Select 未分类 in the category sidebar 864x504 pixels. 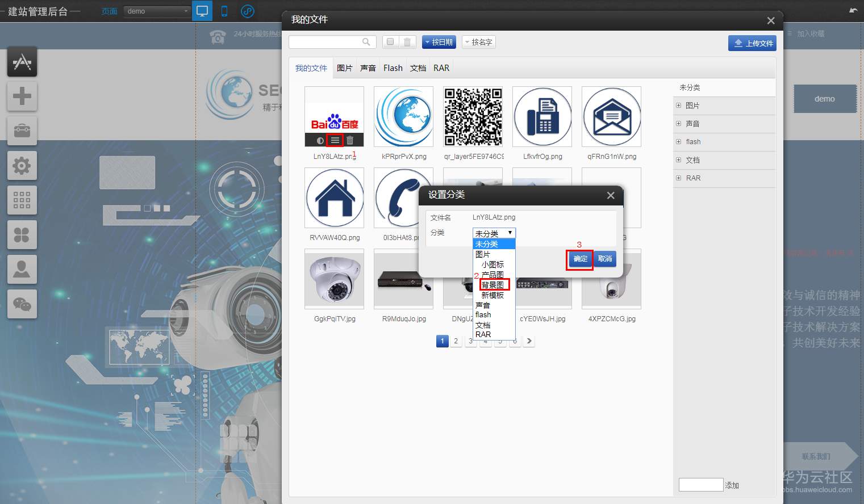(724, 87)
